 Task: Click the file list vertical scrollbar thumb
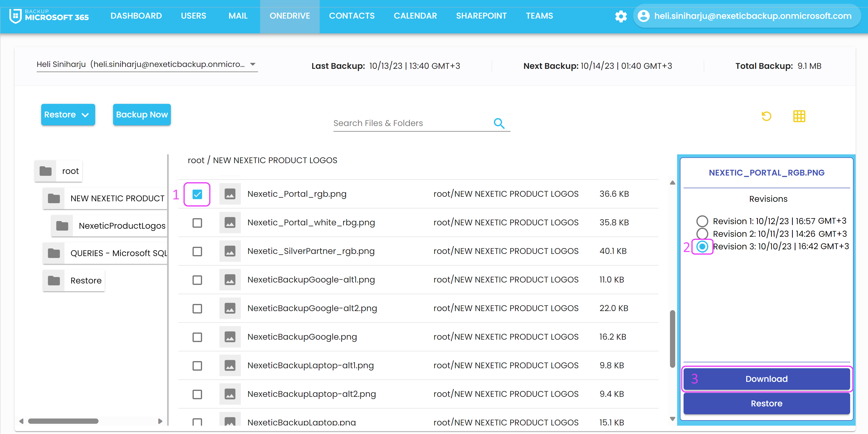tap(672, 338)
